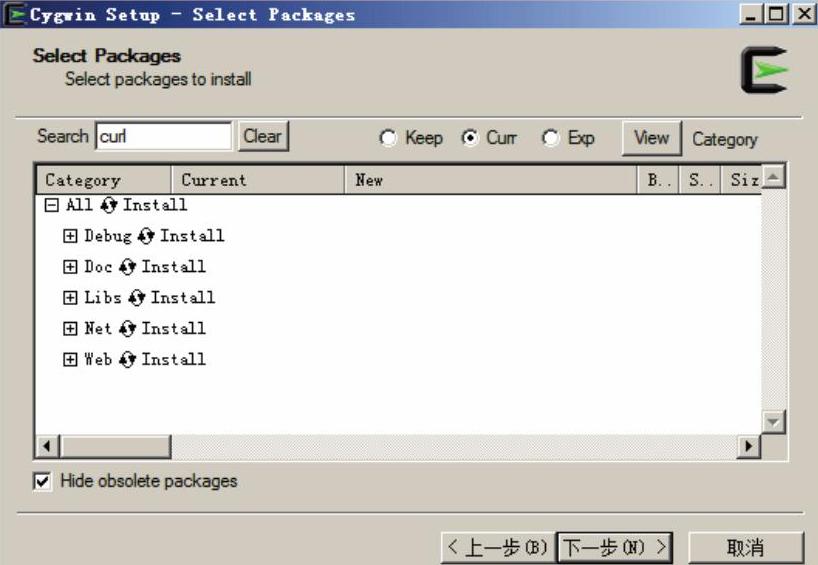Expand the Debug category
Image resolution: width=818 pixels, height=565 pixels.
(70, 236)
